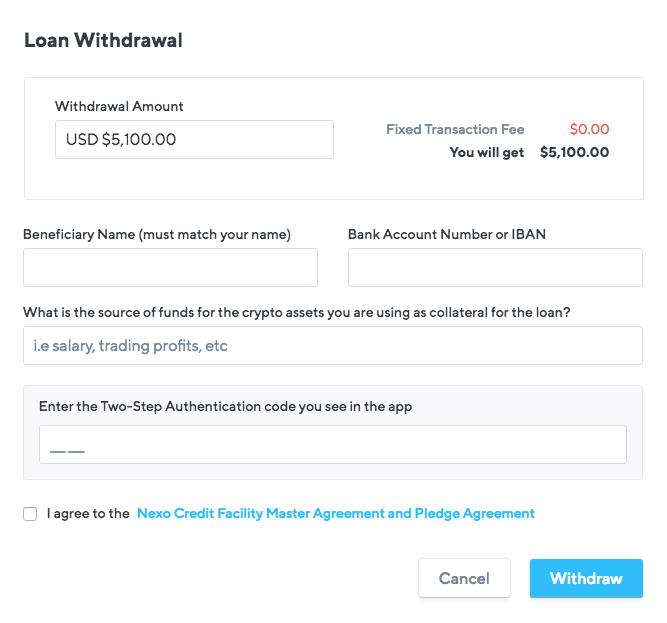Click the Withdrawal Amount input showing USD $5,100.00
667x623 pixels.
(194, 139)
